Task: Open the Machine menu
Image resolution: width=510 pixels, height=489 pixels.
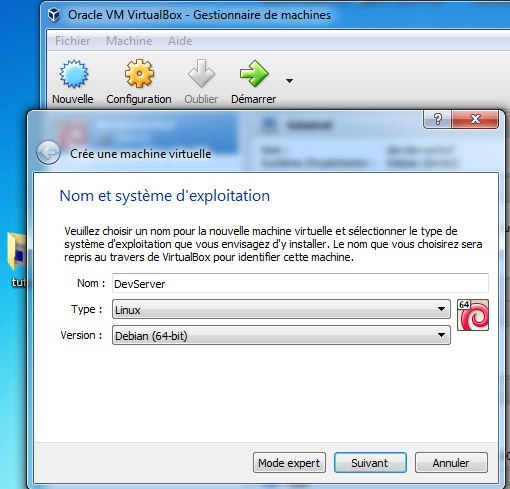Action: 129,41
